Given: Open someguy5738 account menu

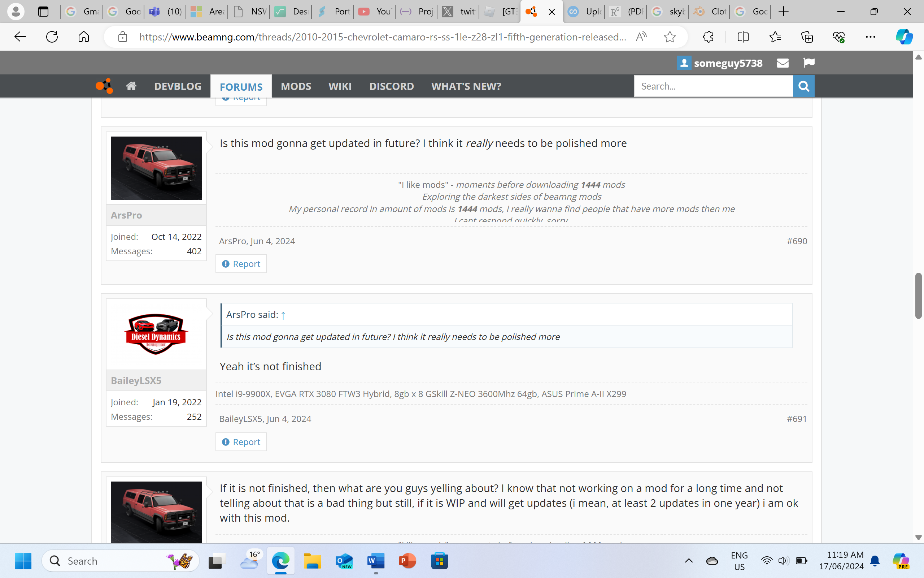Looking at the screenshot, I should point(720,63).
